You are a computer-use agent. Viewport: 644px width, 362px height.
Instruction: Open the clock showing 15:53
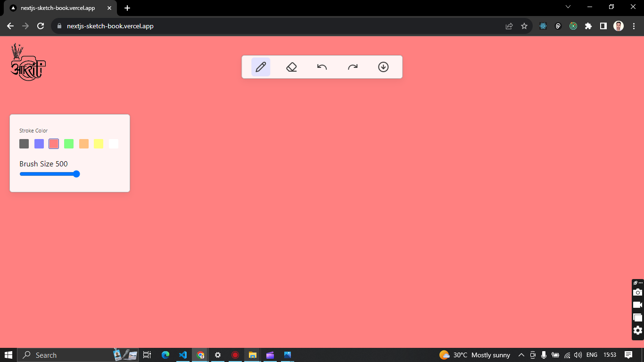point(610,355)
